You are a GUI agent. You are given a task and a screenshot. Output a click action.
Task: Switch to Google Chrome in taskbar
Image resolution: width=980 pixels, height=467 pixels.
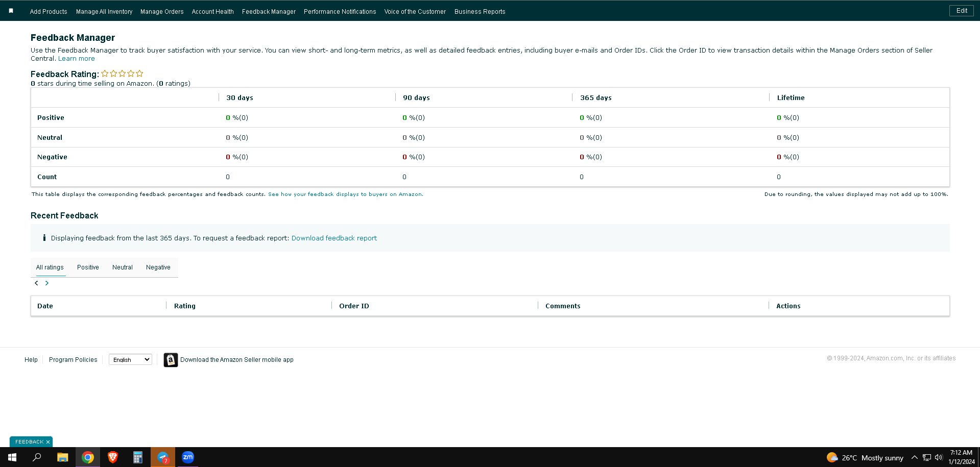point(88,457)
